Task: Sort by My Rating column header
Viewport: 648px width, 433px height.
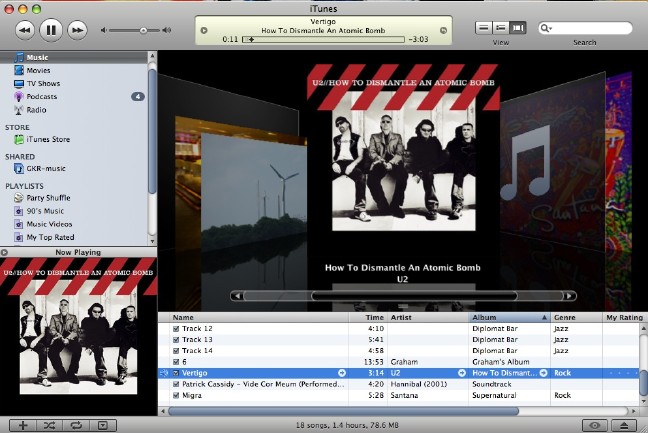Action: pos(624,317)
